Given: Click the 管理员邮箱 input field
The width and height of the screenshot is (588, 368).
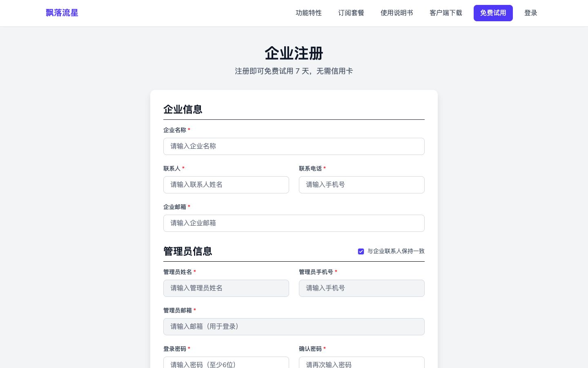Looking at the screenshot, I should point(294,327).
